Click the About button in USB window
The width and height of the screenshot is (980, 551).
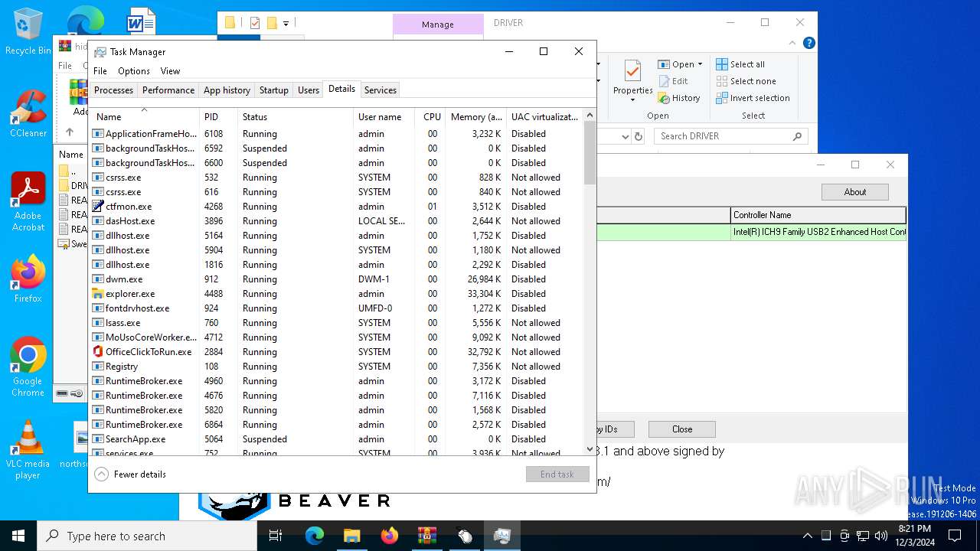pyautogui.click(x=854, y=192)
